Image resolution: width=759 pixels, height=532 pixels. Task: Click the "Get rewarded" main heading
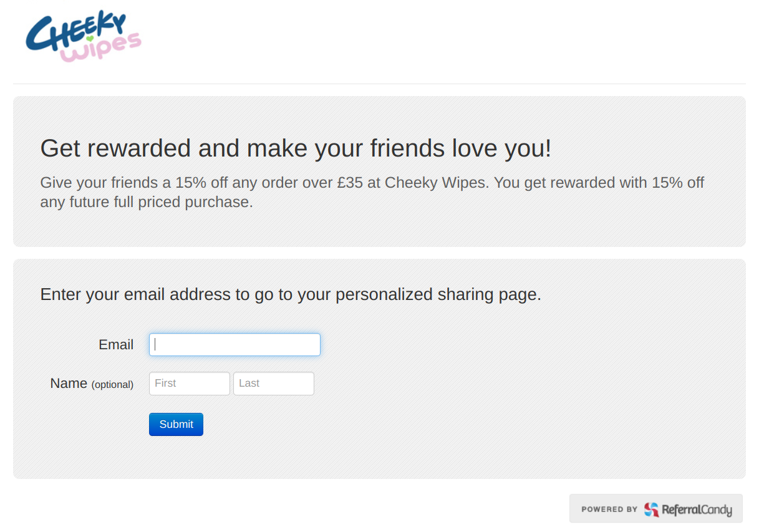click(x=296, y=148)
